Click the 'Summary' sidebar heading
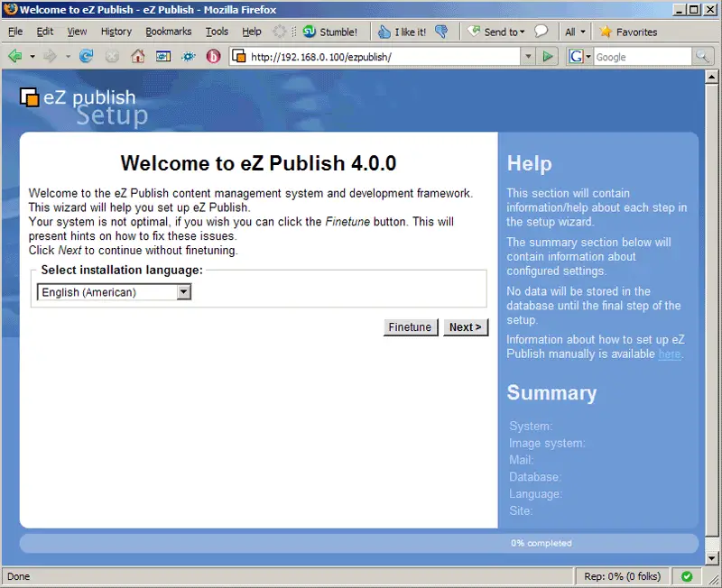 [x=551, y=393]
